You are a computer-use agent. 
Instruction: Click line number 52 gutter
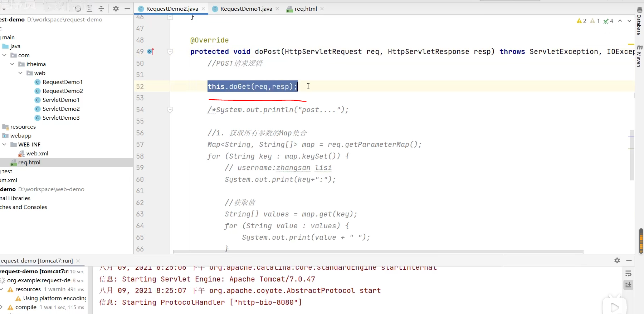(140, 86)
